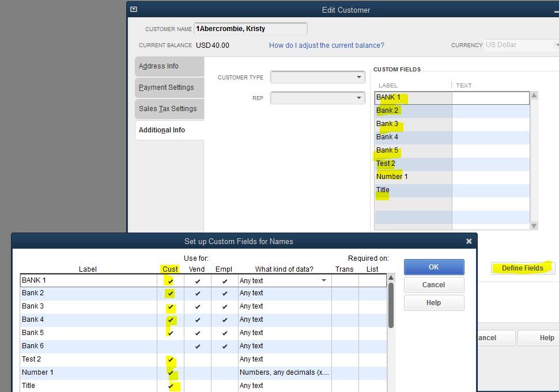Click scroll up arrow in Custom Fields list
Image resolution: width=559 pixels, height=392 pixels.
click(534, 96)
